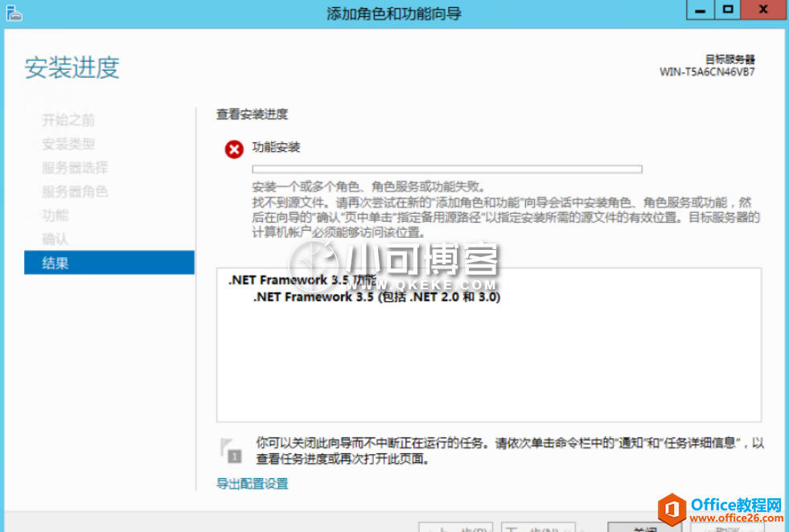
Task: Click the 你可以关闭此向导 notice text
Action: (x=510, y=451)
